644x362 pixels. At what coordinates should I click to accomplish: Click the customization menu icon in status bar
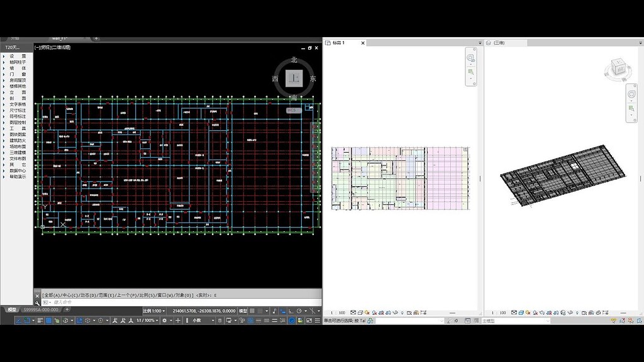[x=318, y=321]
